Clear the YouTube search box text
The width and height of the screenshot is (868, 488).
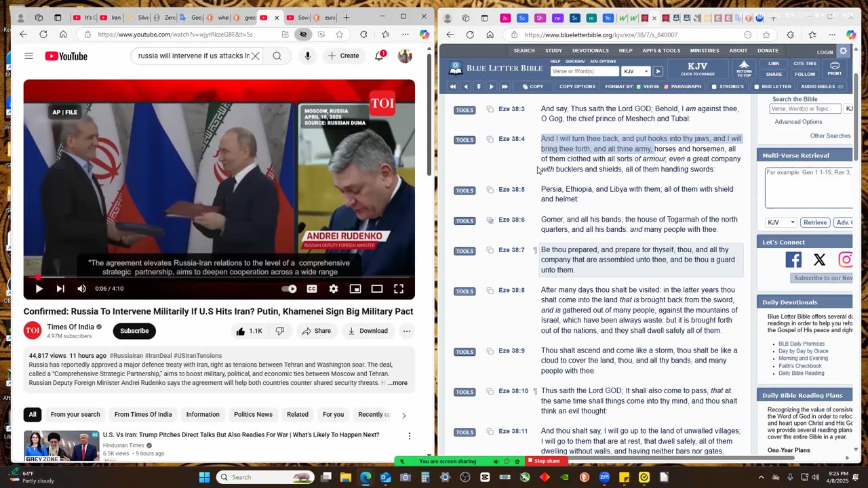255,56
